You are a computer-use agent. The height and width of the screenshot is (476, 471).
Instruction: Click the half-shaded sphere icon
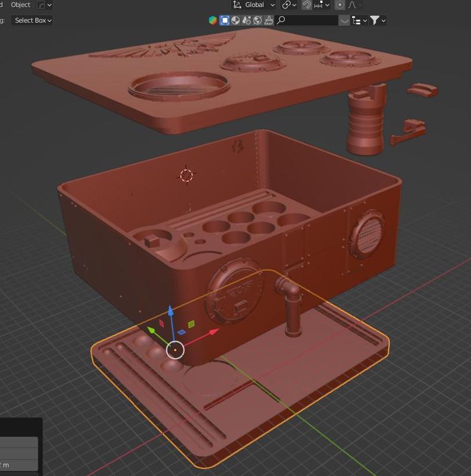[235, 20]
